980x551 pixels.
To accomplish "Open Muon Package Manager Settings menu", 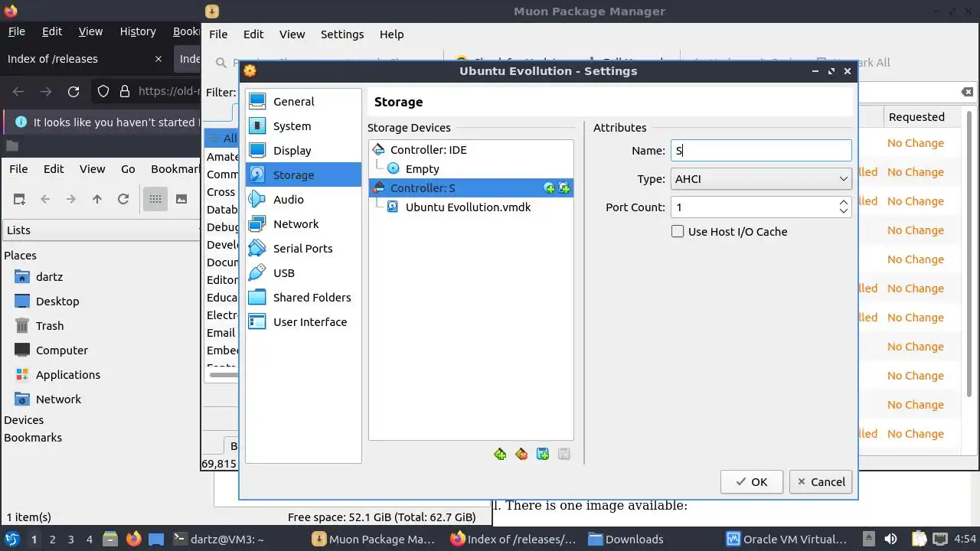I will click(342, 34).
